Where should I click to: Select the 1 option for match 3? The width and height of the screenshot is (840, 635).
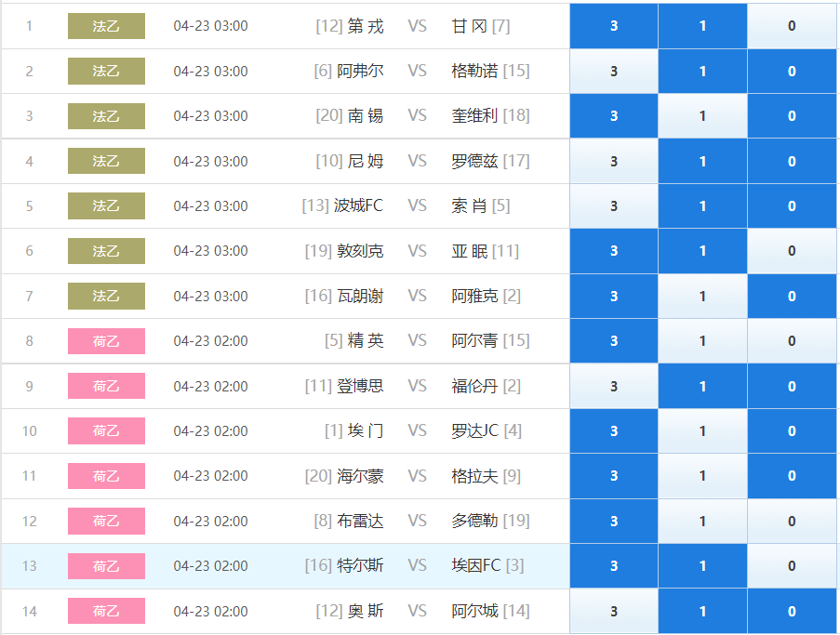click(x=702, y=116)
